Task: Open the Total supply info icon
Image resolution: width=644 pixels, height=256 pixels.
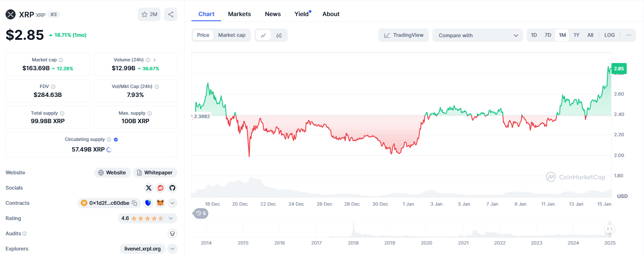Action: point(62,113)
